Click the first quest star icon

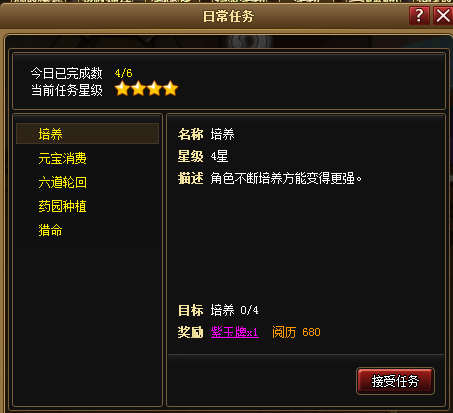(122, 89)
